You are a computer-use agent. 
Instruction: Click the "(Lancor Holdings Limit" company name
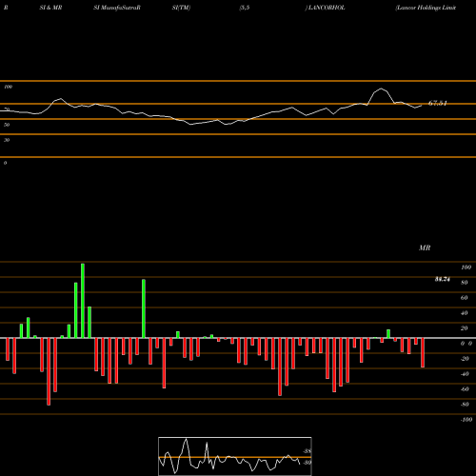pos(426,8)
